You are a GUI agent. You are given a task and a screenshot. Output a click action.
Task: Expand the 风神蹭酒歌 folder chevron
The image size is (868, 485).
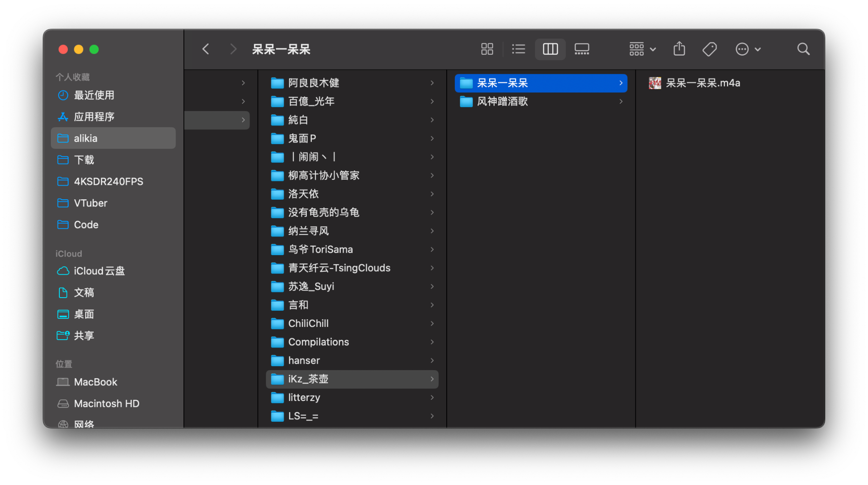coord(620,101)
